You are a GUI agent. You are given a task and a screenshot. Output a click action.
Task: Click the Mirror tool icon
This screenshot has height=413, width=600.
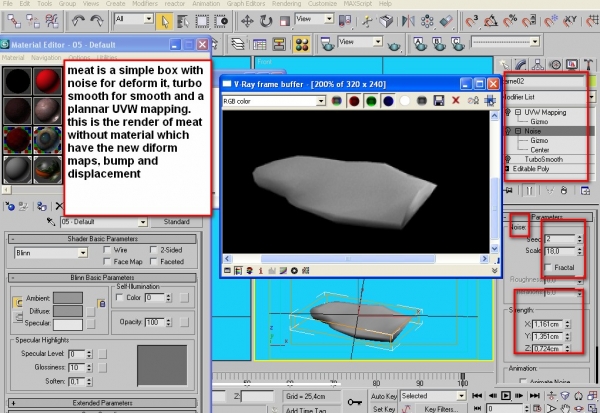coord(408,21)
